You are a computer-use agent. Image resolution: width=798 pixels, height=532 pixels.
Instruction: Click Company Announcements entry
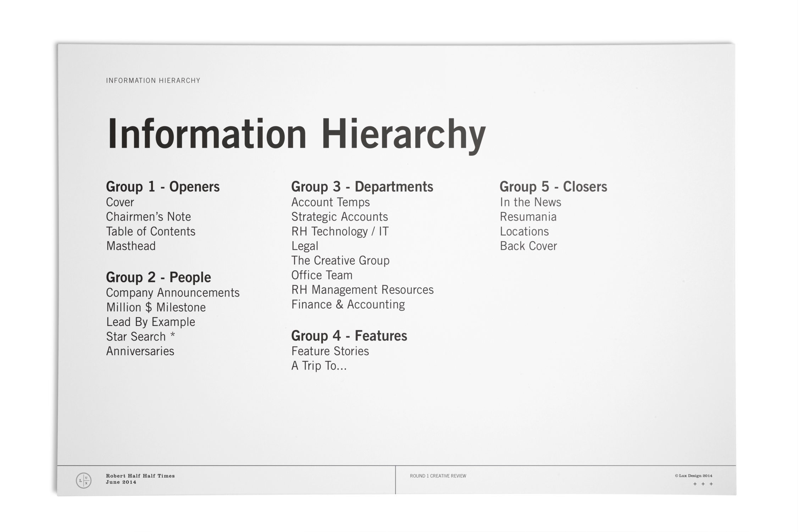[173, 293]
